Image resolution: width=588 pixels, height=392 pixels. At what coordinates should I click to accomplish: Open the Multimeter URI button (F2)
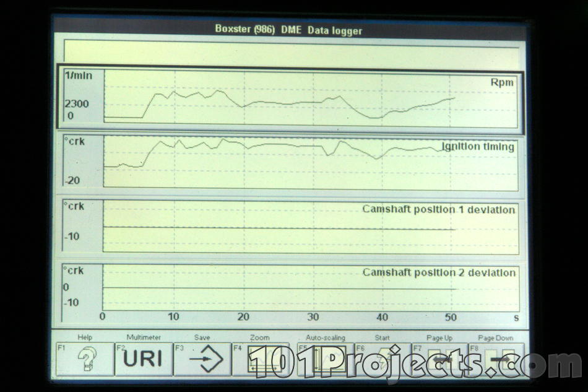tap(144, 359)
